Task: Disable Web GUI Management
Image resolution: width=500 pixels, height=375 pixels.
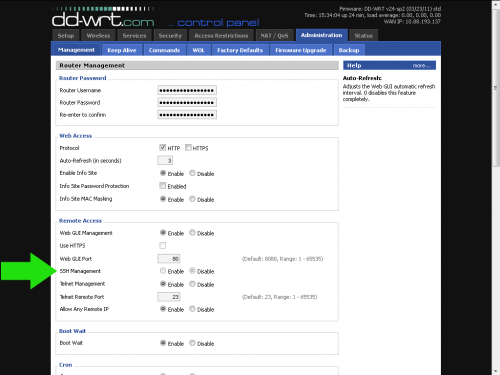Action: (192, 232)
